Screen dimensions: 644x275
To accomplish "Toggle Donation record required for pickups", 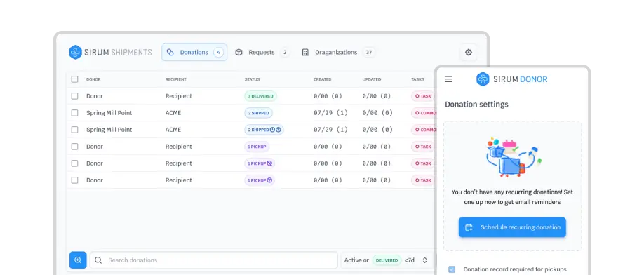I will pos(452,269).
